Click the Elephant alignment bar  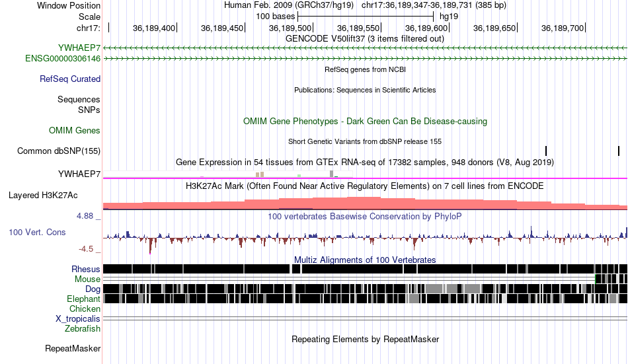pos(365,299)
